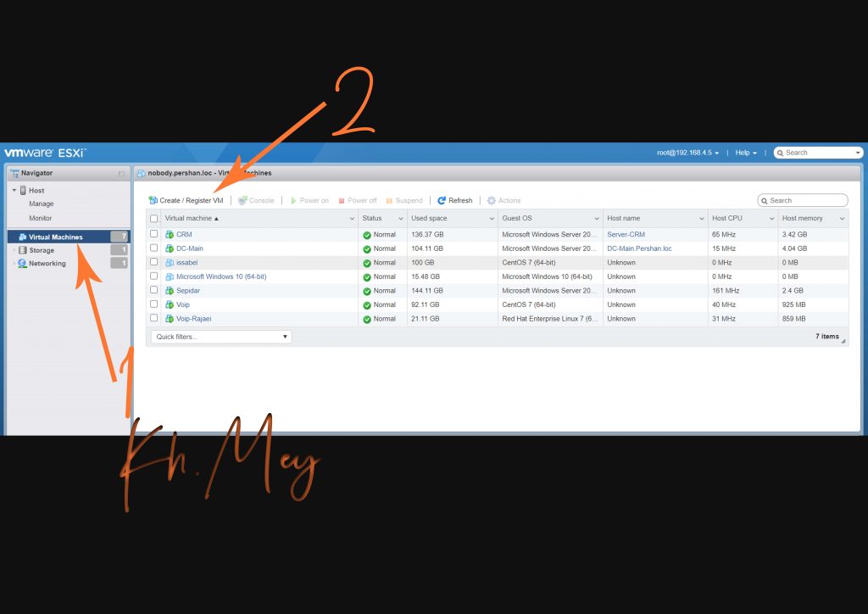Open Host name column dropdown arrow

point(701,219)
